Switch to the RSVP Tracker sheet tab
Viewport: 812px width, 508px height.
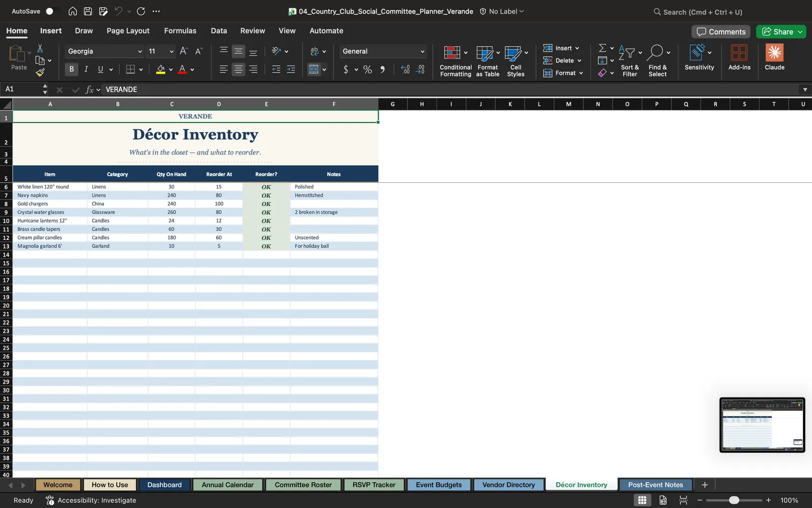374,485
